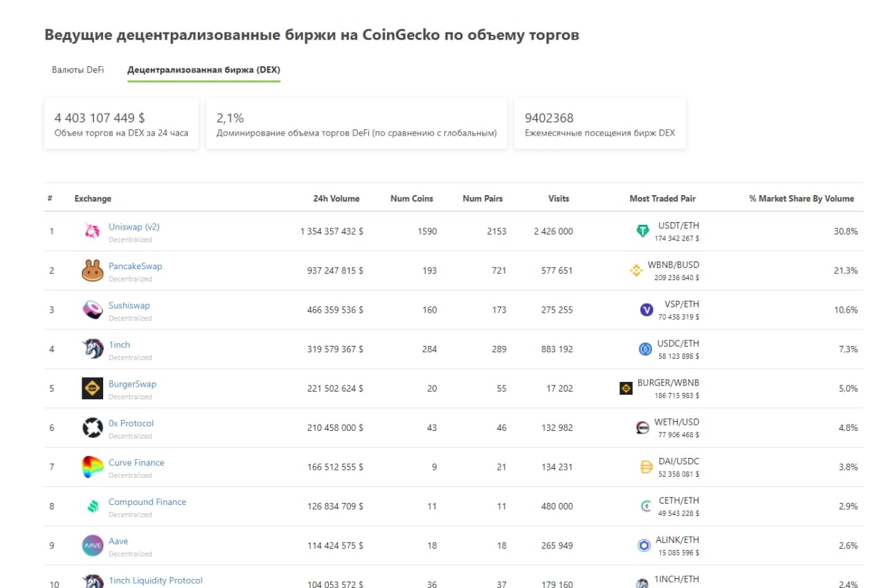
Task: Click the DAI/USDC traded pair
Action: (679, 462)
